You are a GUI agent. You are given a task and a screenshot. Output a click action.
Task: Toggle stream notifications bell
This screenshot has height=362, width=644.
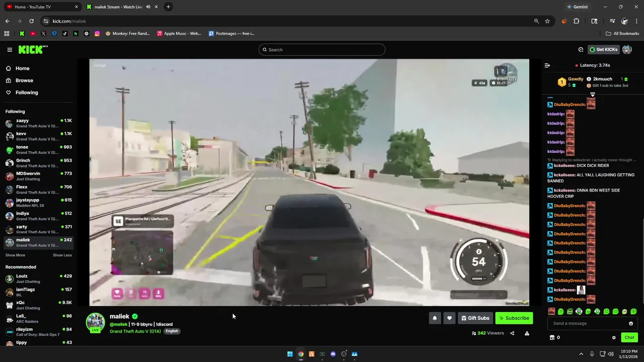[x=435, y=318]
